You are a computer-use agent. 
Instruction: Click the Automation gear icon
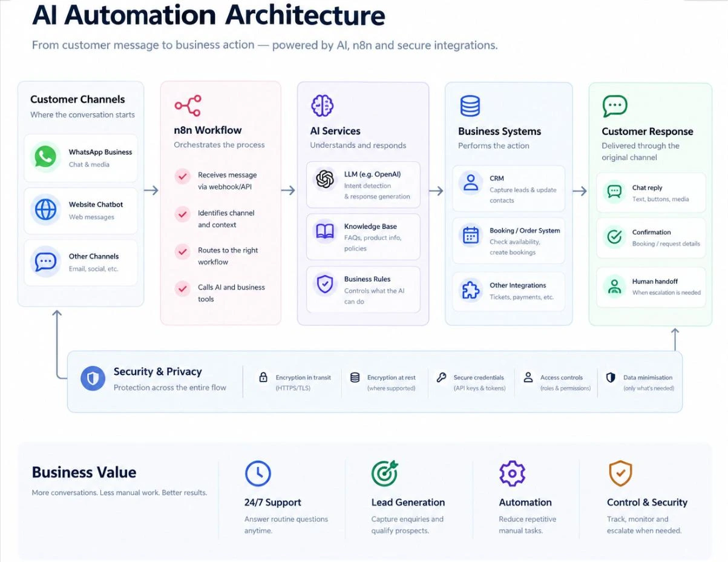pos(512,473)
